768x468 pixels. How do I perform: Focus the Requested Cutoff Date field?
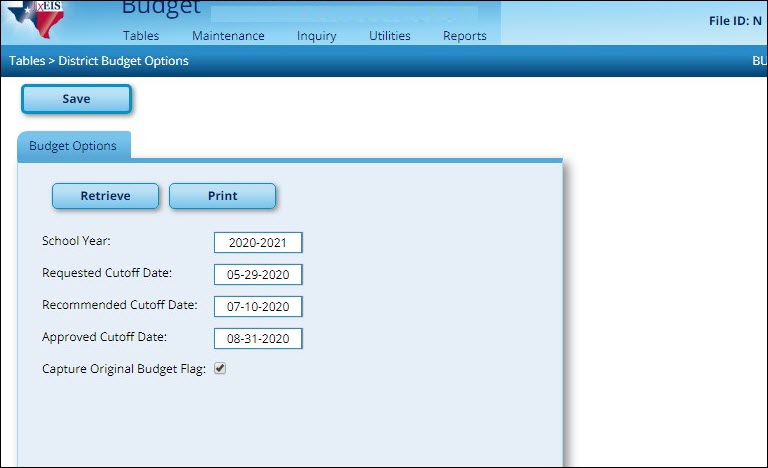(257, 275)
